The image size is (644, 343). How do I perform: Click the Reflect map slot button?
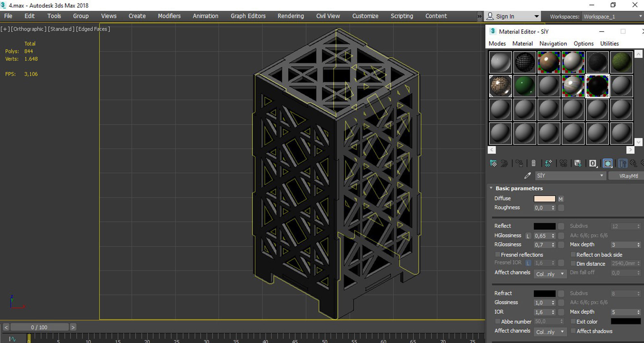pos(561,226)
